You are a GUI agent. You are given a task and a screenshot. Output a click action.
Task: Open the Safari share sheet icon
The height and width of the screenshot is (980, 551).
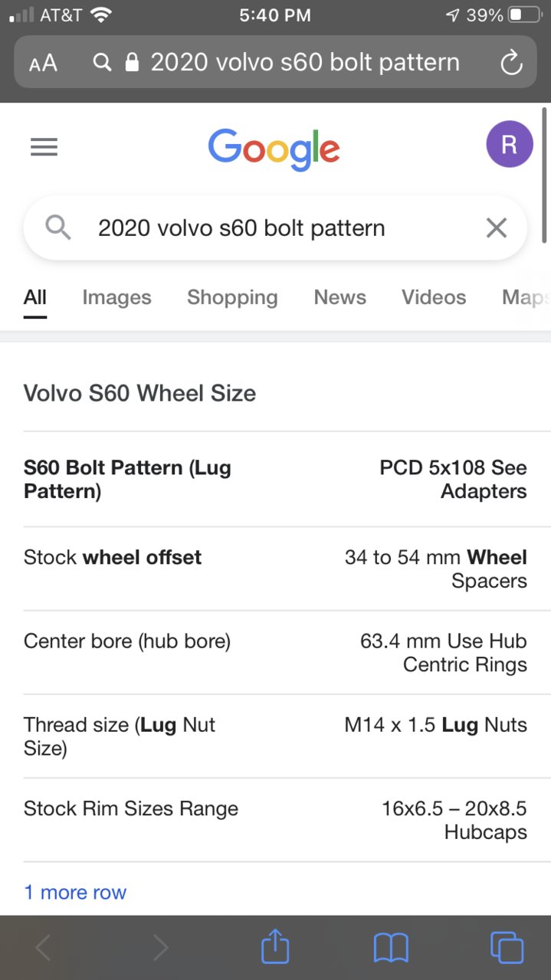tap(275, 946)
